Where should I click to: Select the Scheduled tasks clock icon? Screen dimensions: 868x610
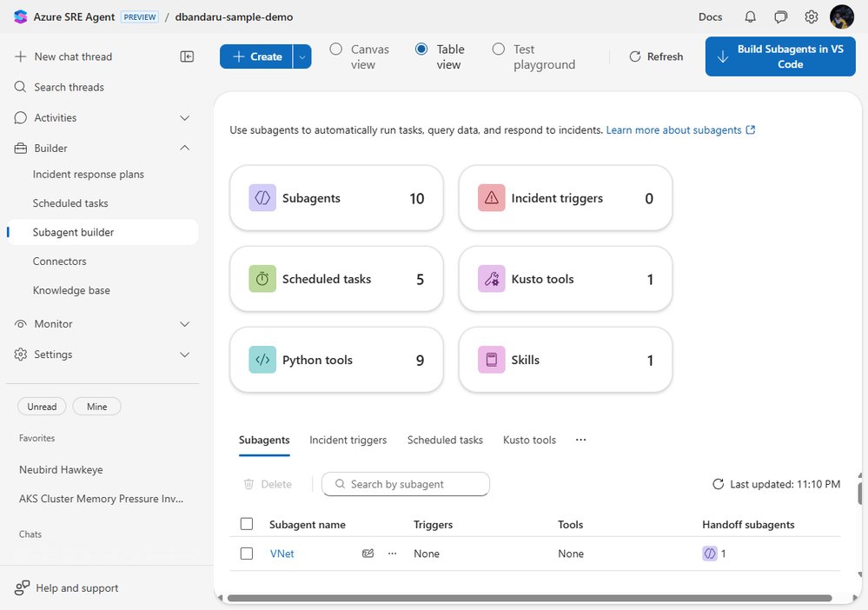pyautogui.click(x=262, y=279)
